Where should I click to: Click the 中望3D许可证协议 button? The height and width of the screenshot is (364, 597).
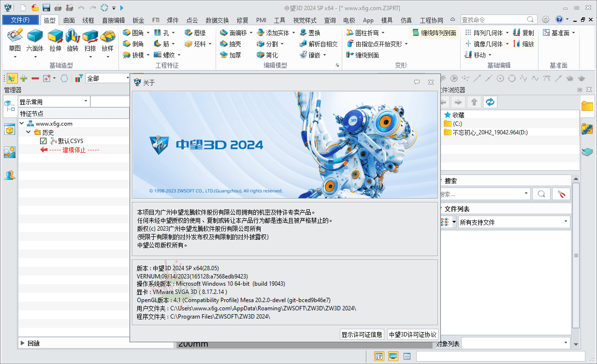coord(412,334)
